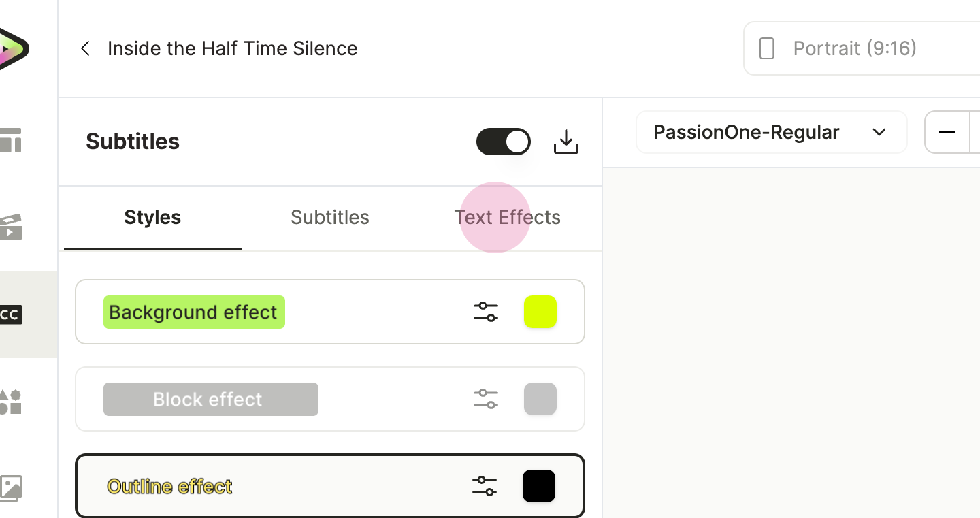The image size is (980, 518).
Task: Click the back arrow beside project title
Action: click(85, 48)
